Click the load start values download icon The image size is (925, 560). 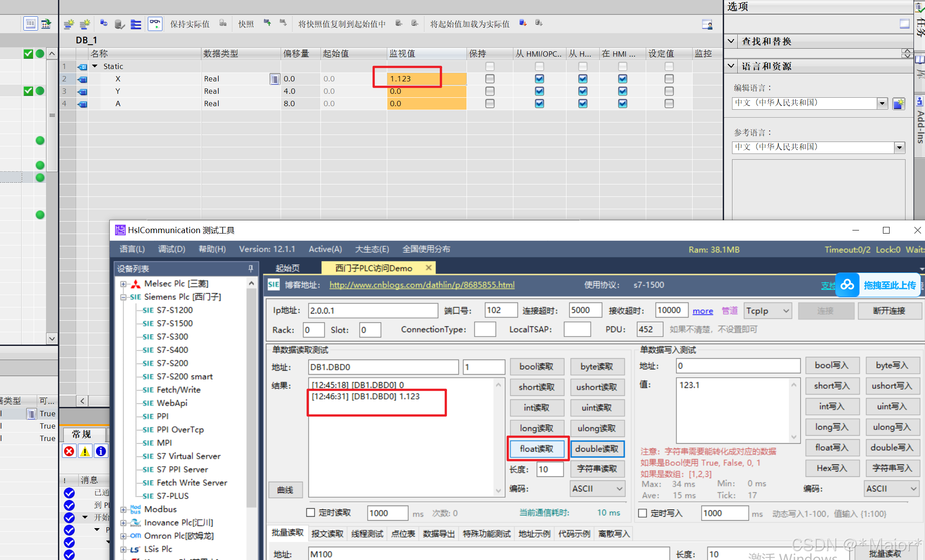tap(523, 23)
